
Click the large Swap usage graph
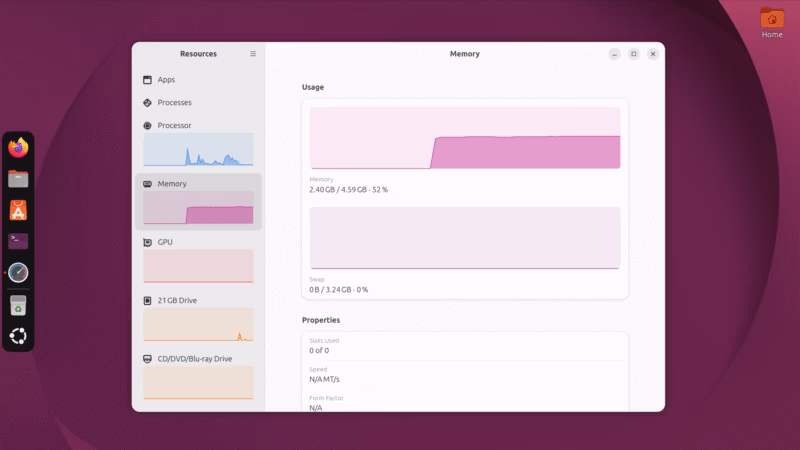click(465, 238)
